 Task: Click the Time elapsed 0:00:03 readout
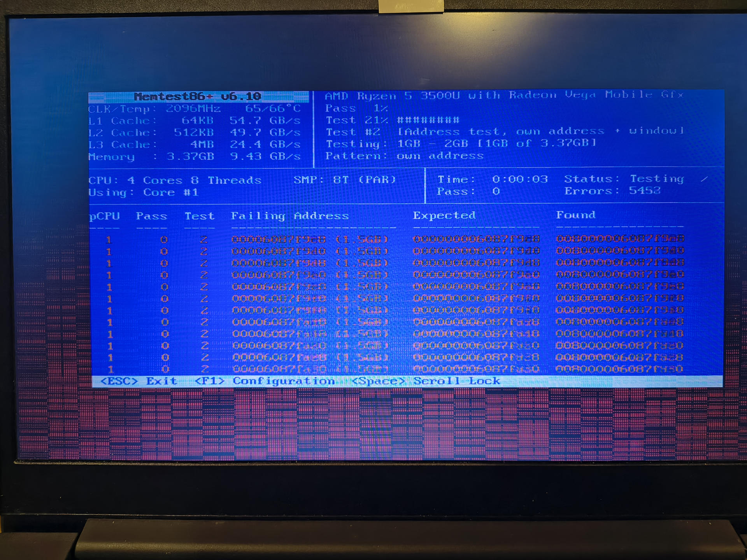click(x=519, y=179)
